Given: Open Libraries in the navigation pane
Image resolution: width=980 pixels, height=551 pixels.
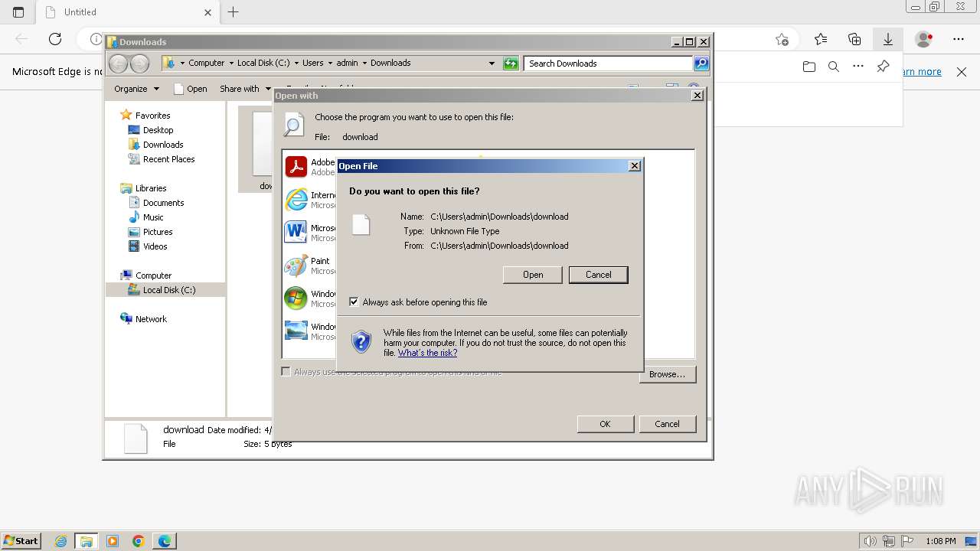Looking at the screenshot, I should (x=151, y=188).
